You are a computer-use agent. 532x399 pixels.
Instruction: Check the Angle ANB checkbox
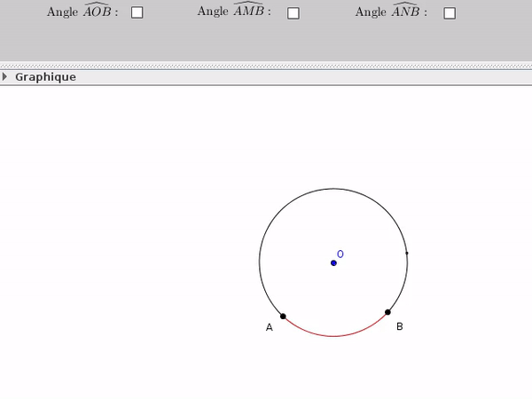450,13
